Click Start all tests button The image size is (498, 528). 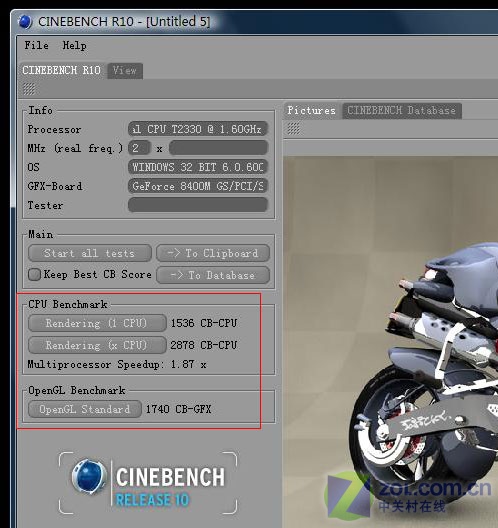click(x=90, y=253)
